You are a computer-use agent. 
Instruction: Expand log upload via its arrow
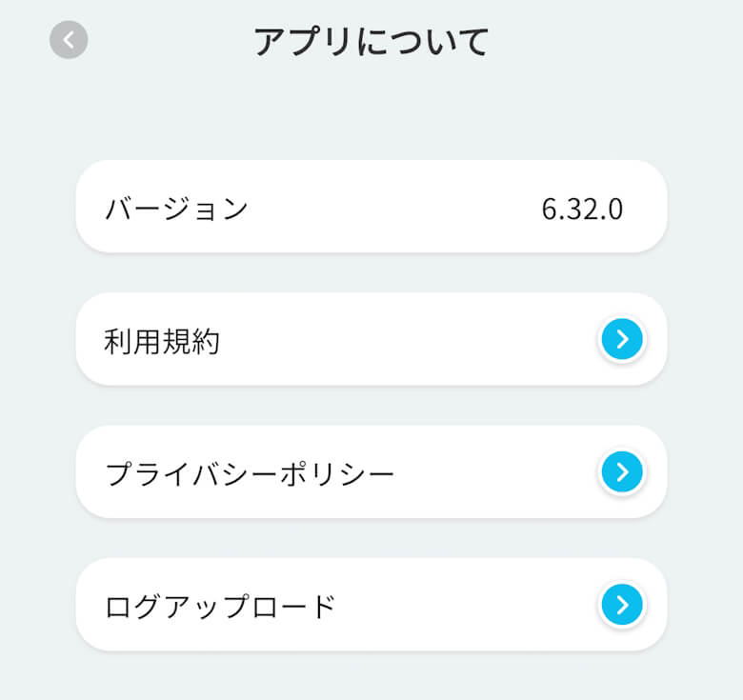[622, 604]
